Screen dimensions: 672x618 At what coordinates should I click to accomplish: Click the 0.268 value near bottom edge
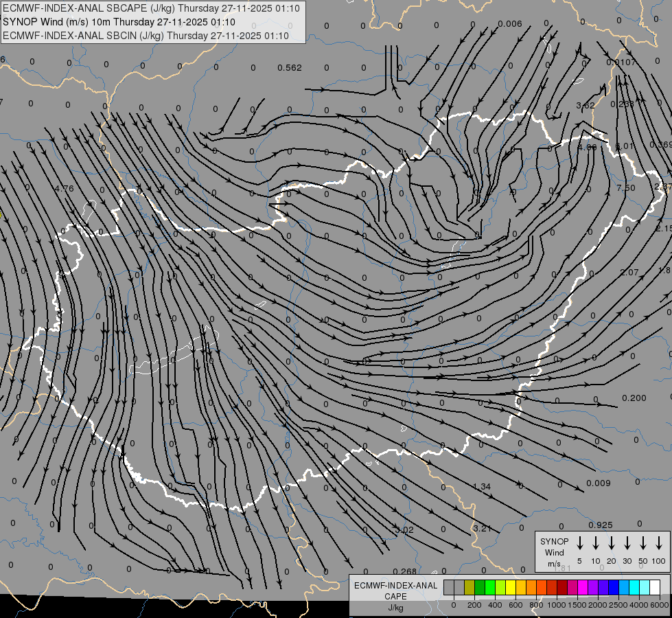(x=404, y=571)
